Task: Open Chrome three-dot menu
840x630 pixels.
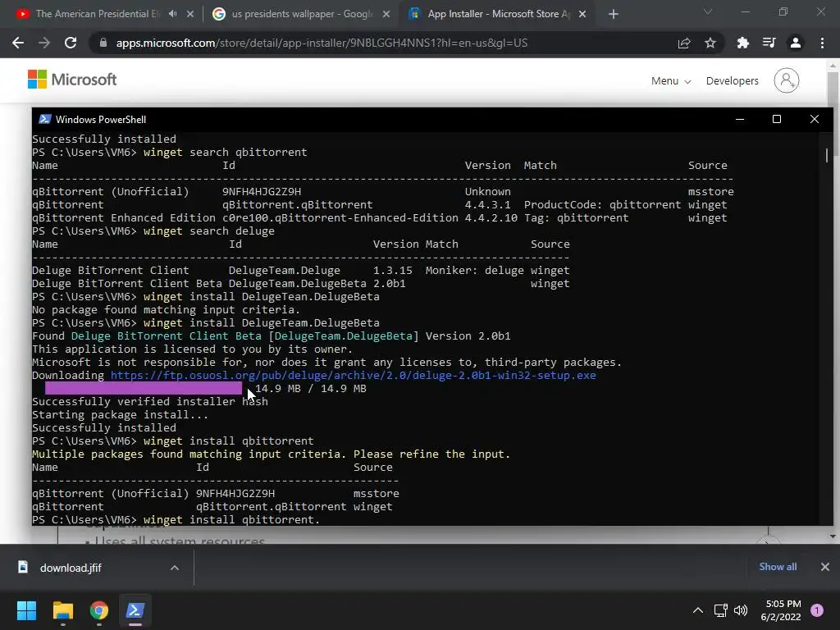Action: click(822, 43)
